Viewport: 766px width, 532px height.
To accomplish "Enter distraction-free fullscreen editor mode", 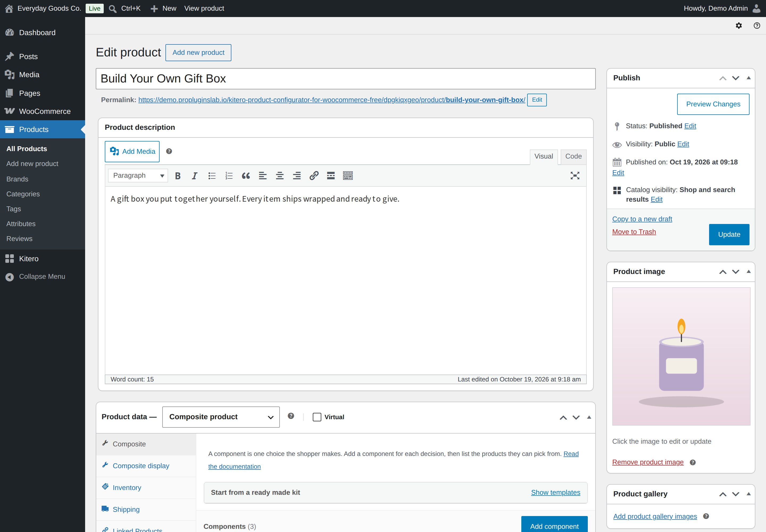I will pos(575,176).
